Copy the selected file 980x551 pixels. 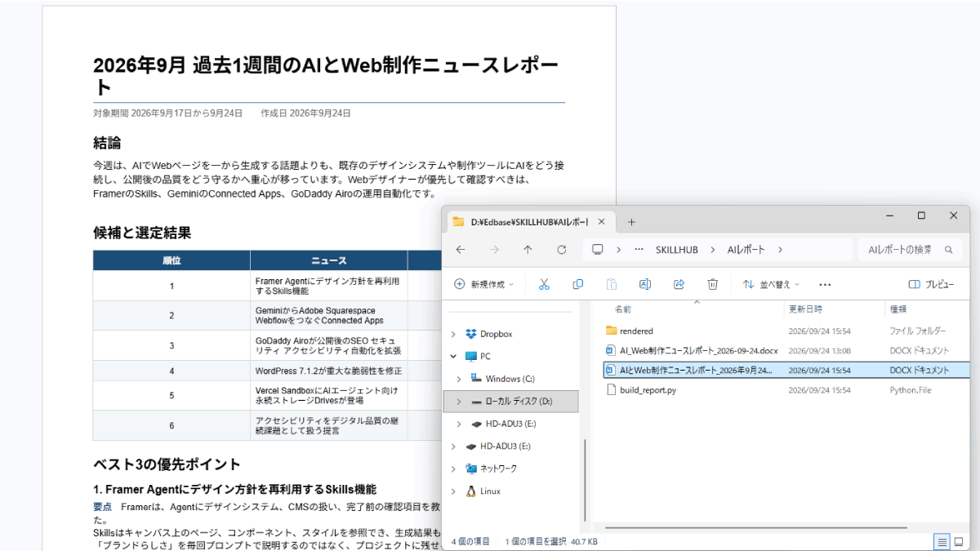[x=577, y=284]
